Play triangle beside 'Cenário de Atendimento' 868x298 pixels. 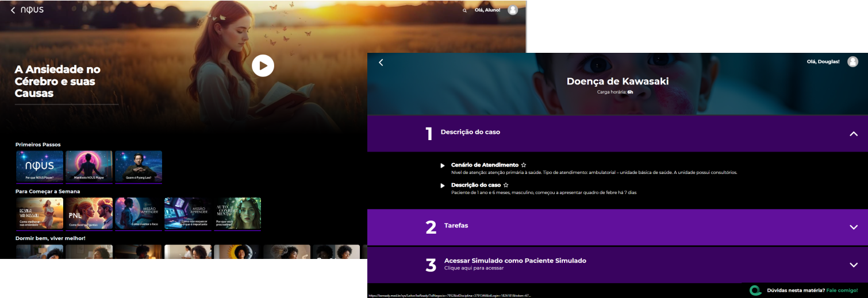(x=443, y=165)
